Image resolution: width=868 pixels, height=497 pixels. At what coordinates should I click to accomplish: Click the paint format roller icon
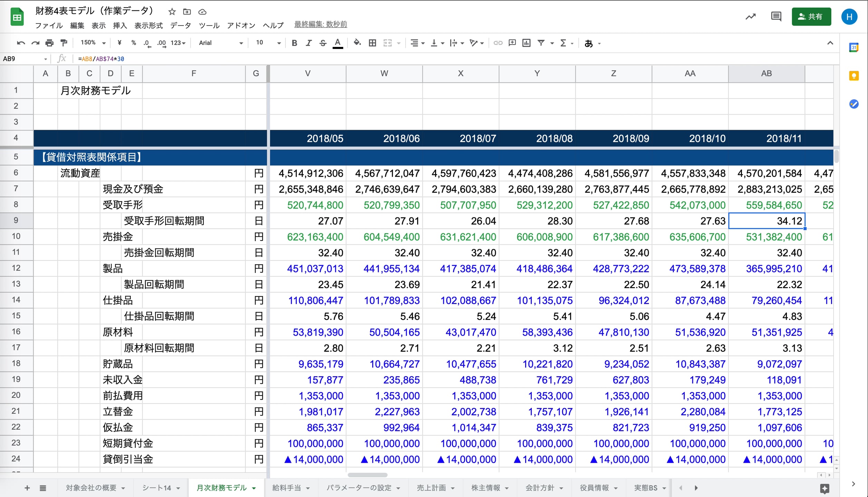coord(64,43)
